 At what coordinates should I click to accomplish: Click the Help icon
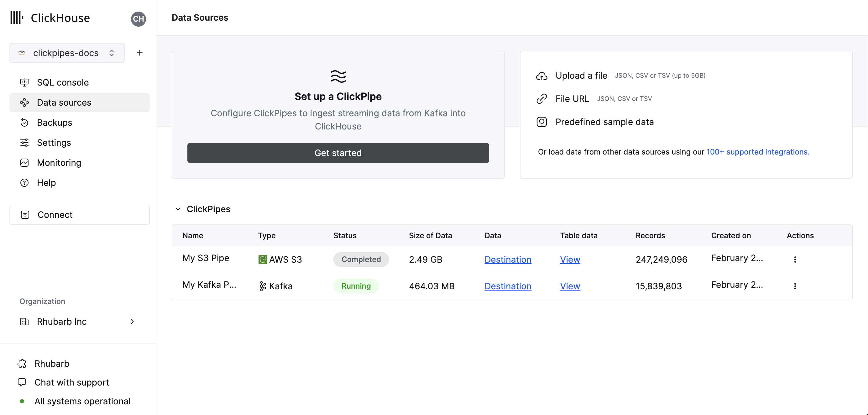24,182
